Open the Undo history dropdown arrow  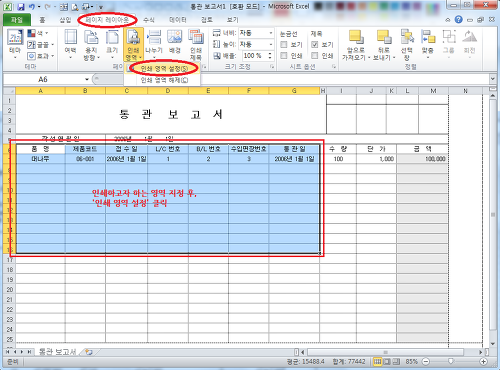click(39, 7)
